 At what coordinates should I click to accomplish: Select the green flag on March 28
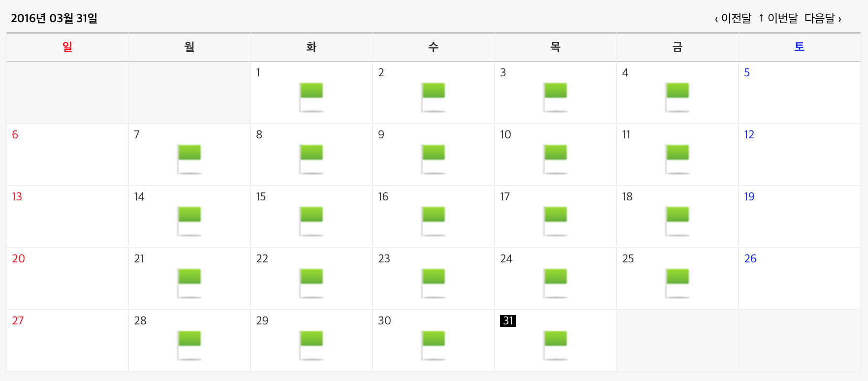pyautogui.click(x=189, y=345)
